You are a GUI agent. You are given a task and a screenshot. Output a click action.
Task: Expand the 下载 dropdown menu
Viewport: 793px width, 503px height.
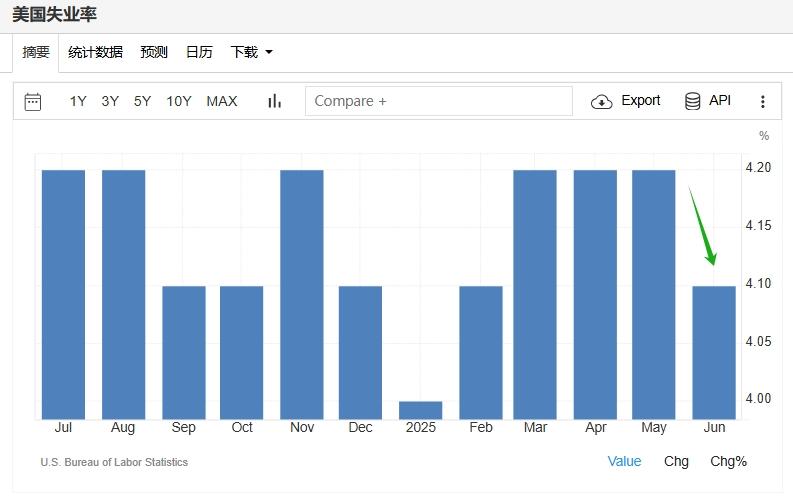click(251, 52)
